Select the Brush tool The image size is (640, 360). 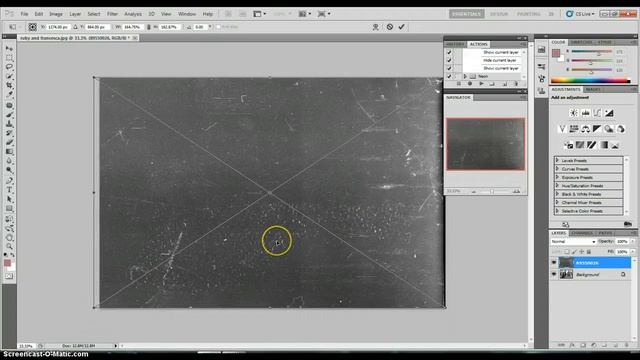point(9,115)
